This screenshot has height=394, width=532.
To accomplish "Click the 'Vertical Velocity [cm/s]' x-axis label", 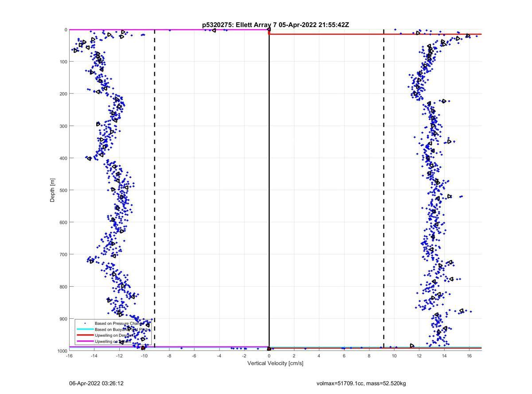I will [275, 363].
